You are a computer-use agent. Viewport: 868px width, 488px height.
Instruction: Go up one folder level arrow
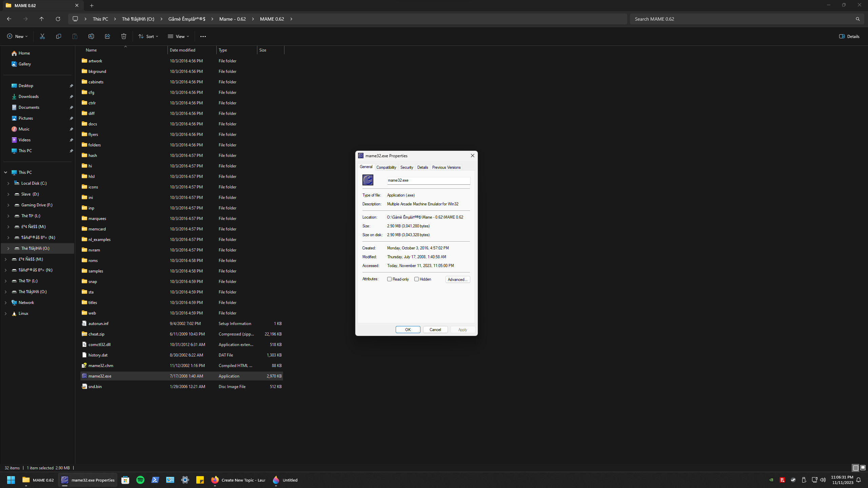click(42, 19)
